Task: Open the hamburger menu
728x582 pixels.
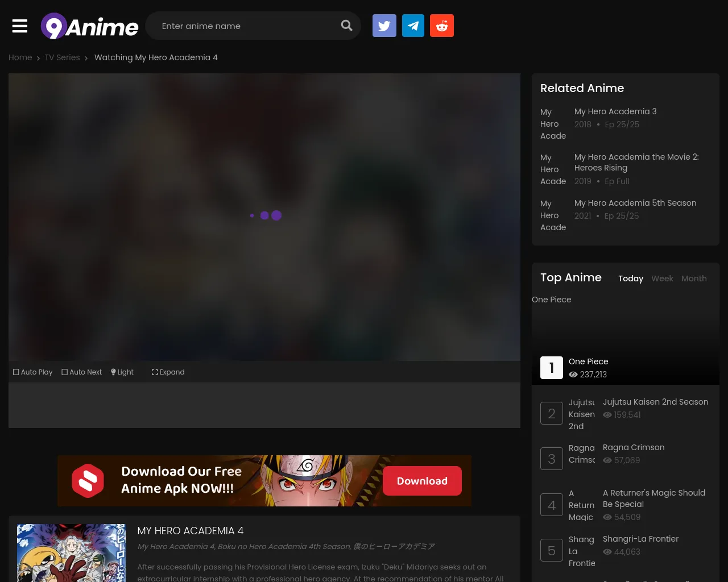Action: coord(20,26)
